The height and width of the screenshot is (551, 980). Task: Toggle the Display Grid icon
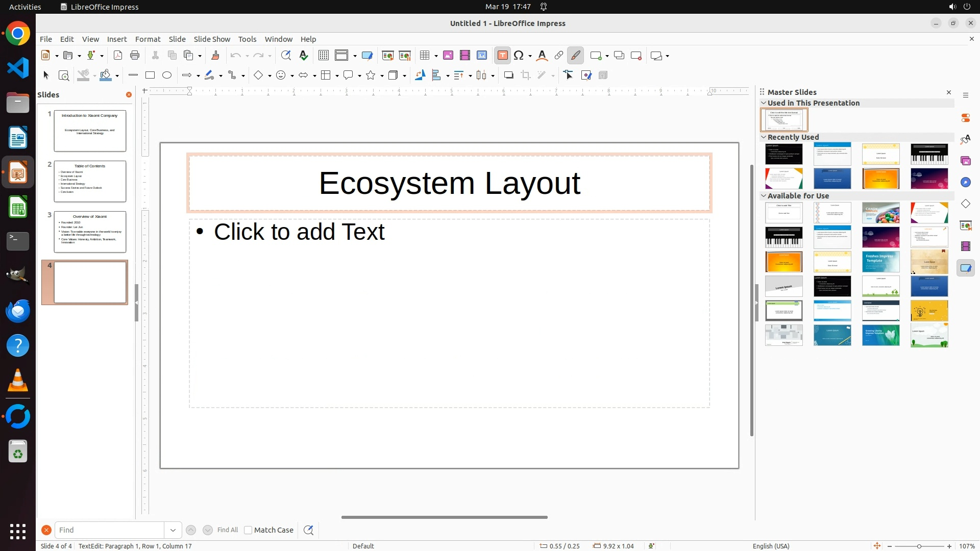[324, 56]
